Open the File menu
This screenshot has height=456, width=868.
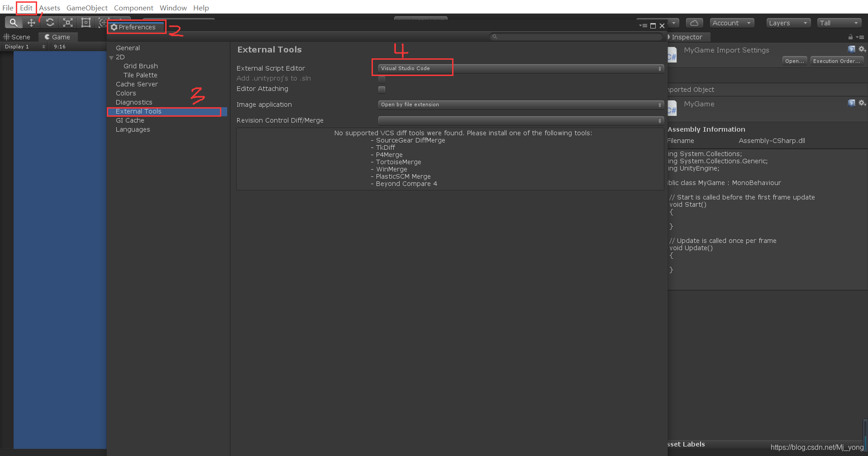8,8
